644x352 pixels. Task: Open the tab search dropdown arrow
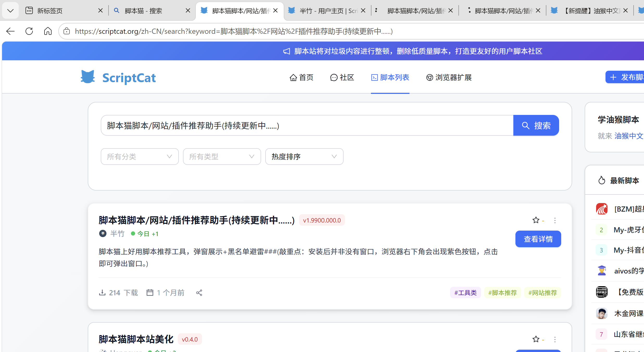tap(10, 11)
